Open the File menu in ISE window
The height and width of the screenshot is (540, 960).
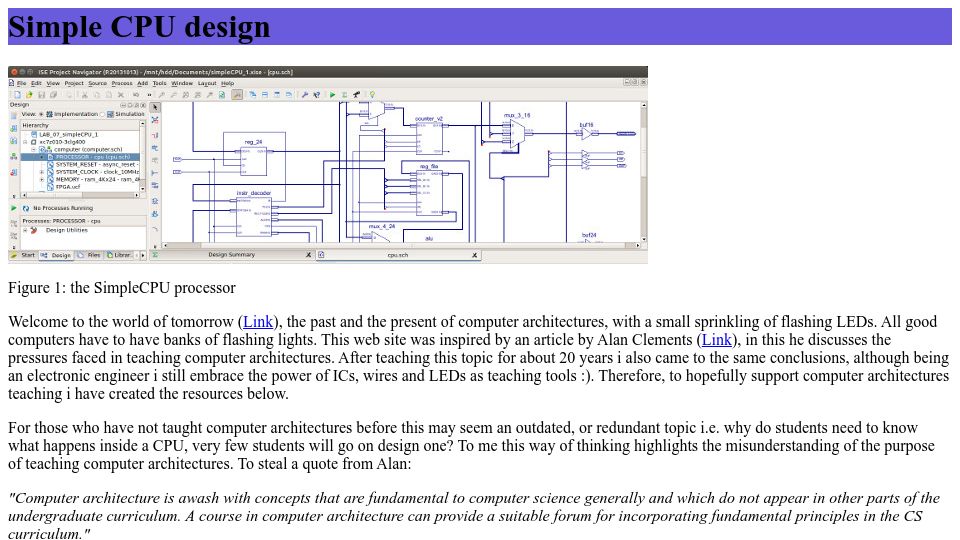point(21,83)
